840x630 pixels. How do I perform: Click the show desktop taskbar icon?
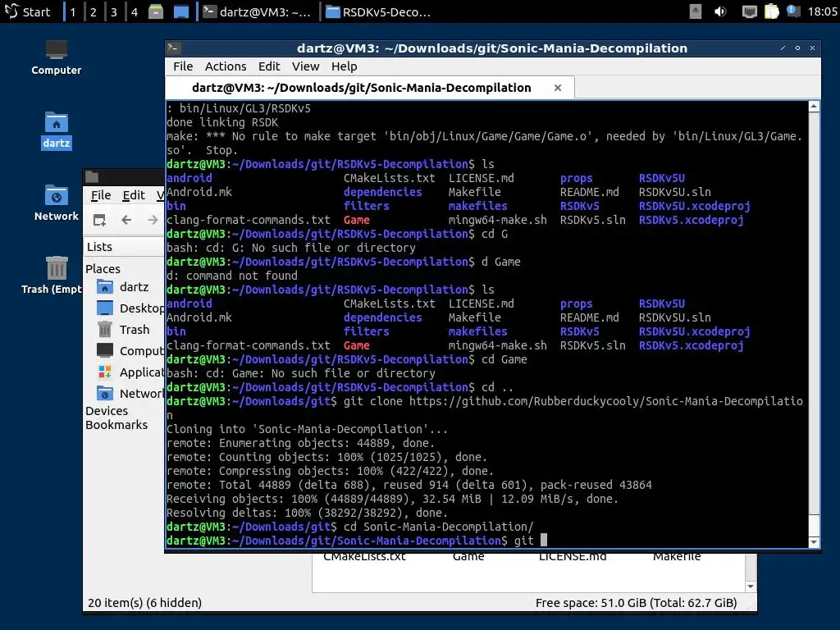pyautogui.click(x=181, y=11)
